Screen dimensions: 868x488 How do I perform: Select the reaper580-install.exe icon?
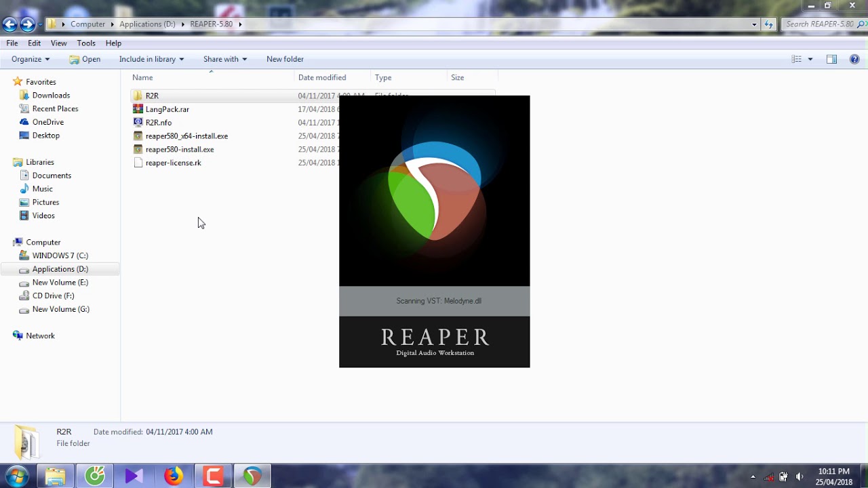138,149
